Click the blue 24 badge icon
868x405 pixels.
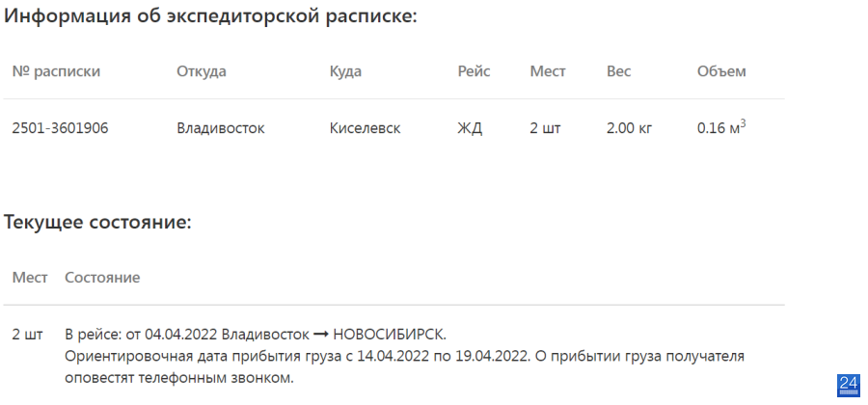click(x=848, y=385)
